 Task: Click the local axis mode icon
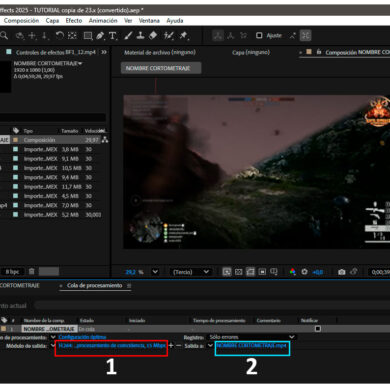point(218,35)
